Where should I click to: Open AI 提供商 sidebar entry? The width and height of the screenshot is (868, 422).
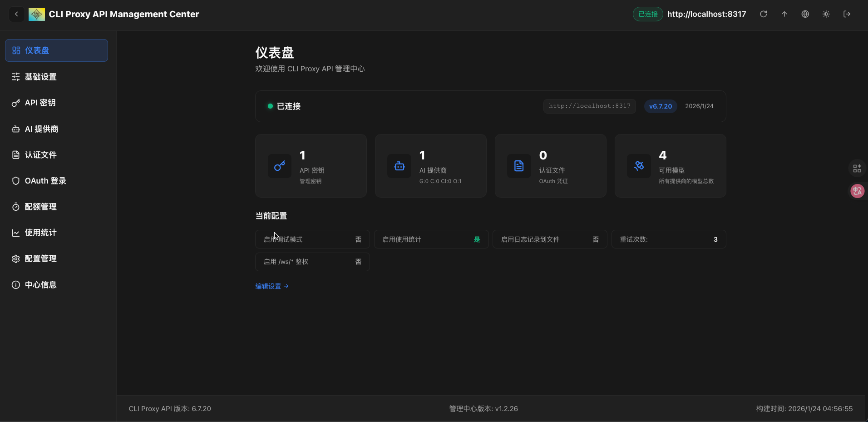56,129
